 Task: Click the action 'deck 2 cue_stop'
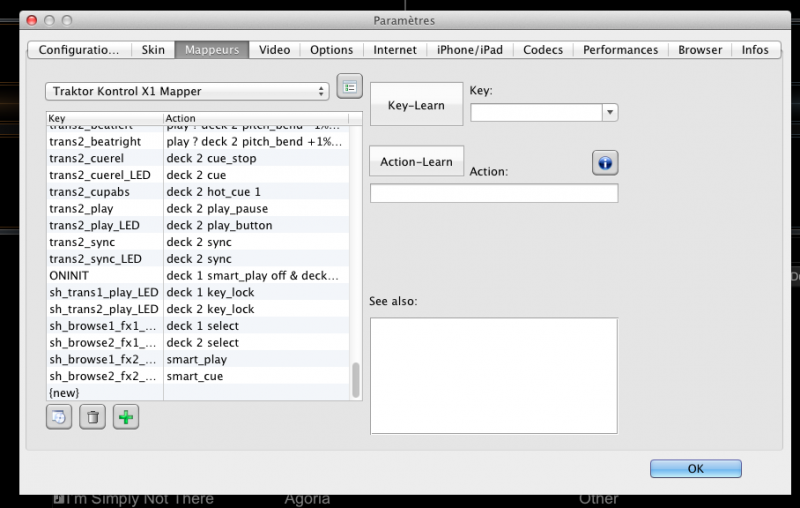(x=211, y=158)
